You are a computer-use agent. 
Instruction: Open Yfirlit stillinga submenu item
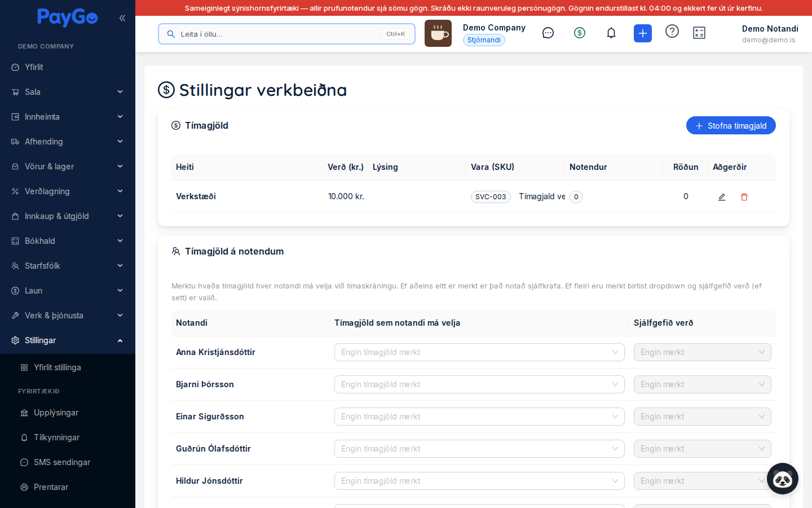68,367
